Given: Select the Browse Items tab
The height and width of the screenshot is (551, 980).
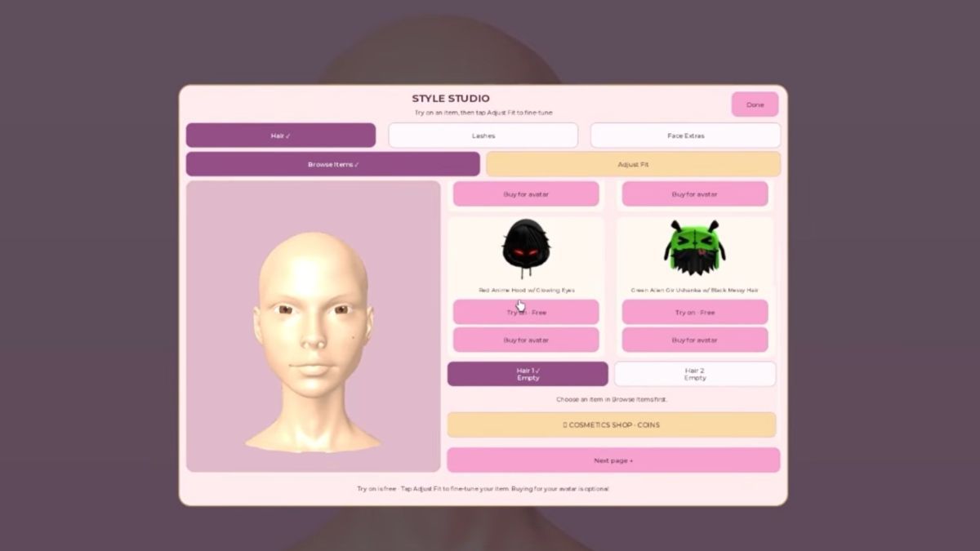Looking at the screenshot, I should point(333,164).
